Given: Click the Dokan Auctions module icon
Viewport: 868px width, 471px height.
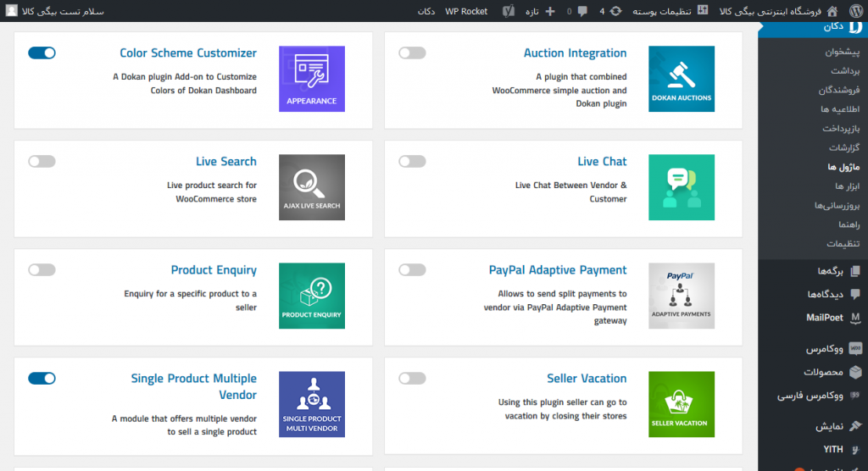Looking at the screenshot, I should (x=682, y=79).
